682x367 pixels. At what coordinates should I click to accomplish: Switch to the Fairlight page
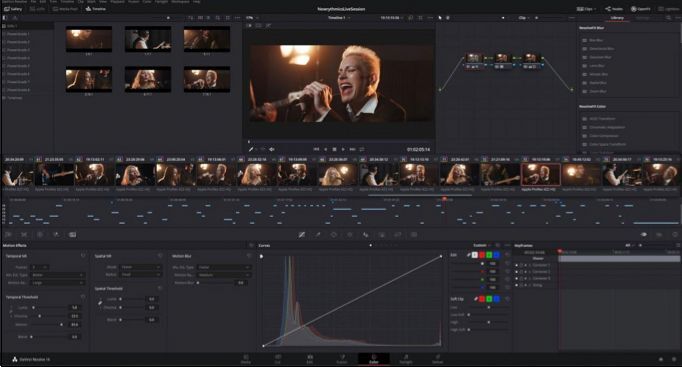pyautogui.click(x=406, y=359)
